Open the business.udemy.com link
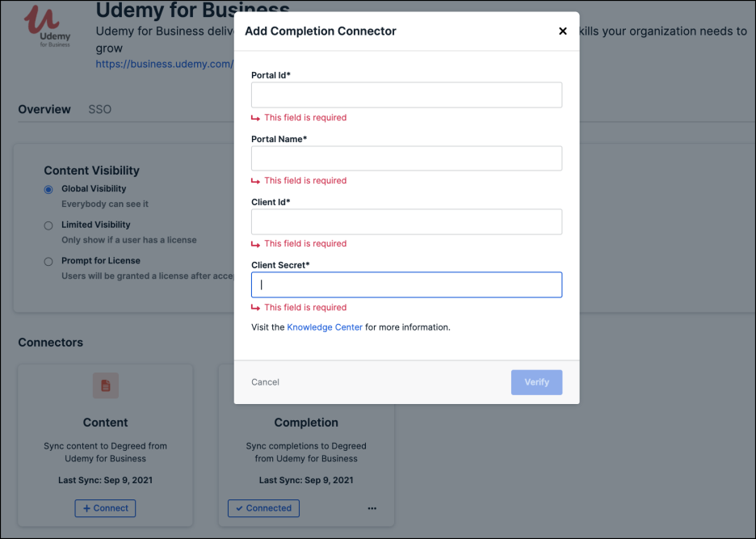Screen dimensions: 756x539 [x=165, y=64]
